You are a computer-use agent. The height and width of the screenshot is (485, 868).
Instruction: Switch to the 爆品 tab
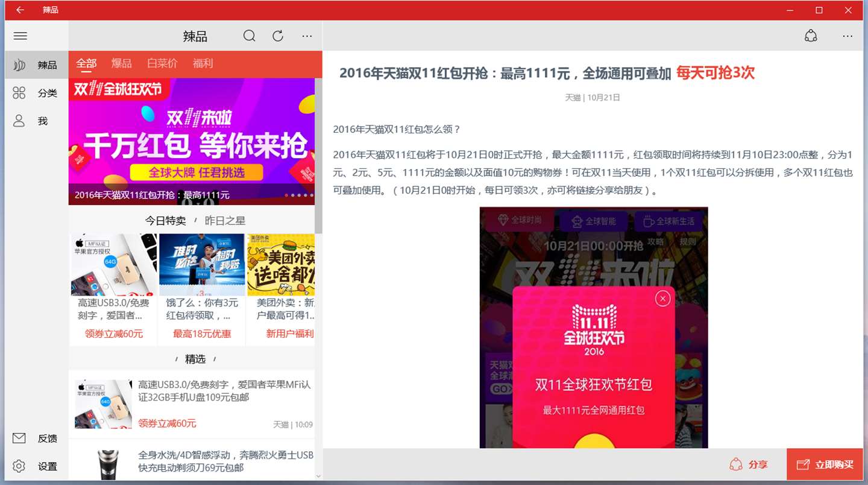[x=121, y=63]
